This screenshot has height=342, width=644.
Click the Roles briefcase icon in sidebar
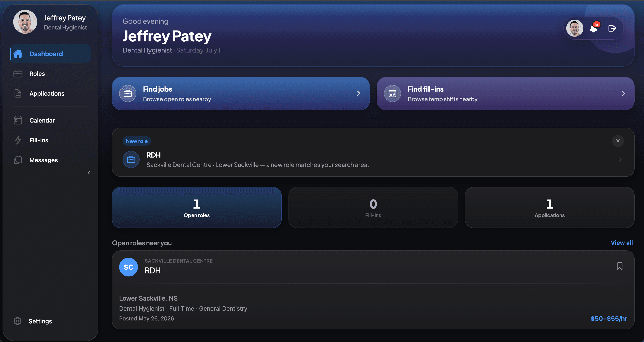pyautogui.click(x=18, y=74)
